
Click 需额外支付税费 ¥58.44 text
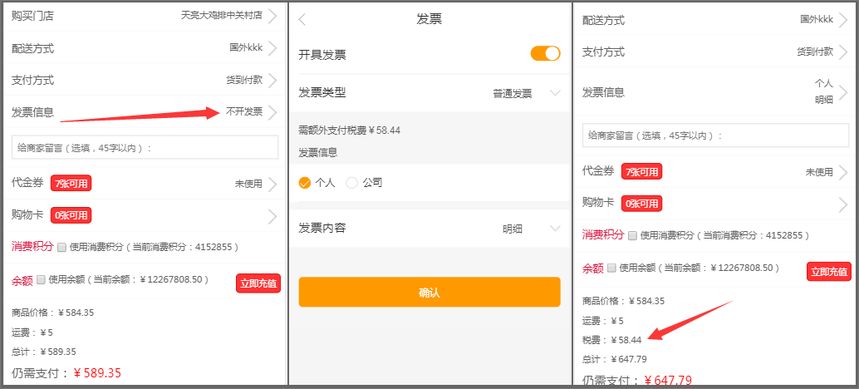[x=350, y=130]
